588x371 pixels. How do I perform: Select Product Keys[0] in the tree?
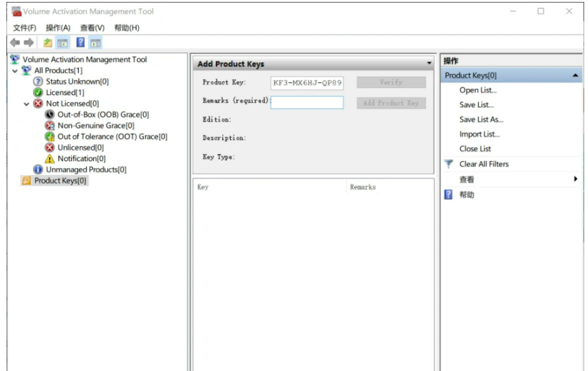click(60, 181)
